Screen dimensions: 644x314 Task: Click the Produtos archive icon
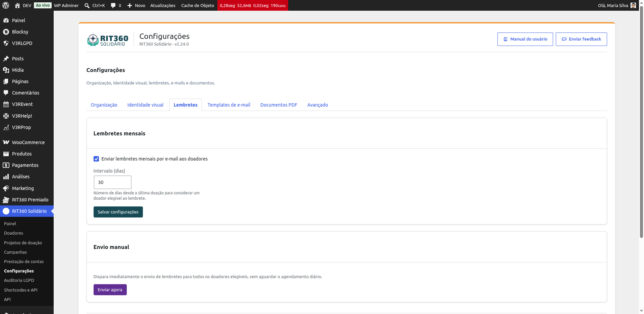coord(6,154)
